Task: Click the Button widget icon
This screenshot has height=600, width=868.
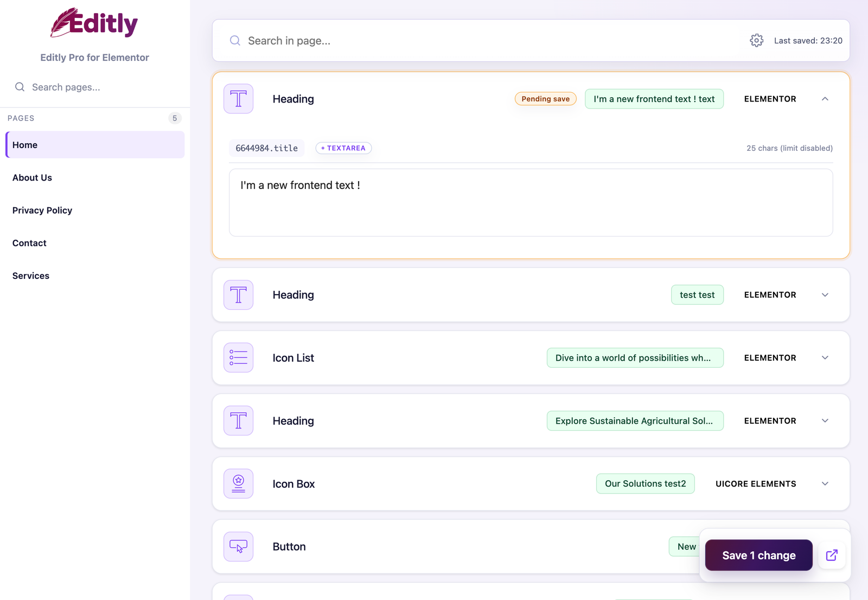Action: click(x=239, y=546)
